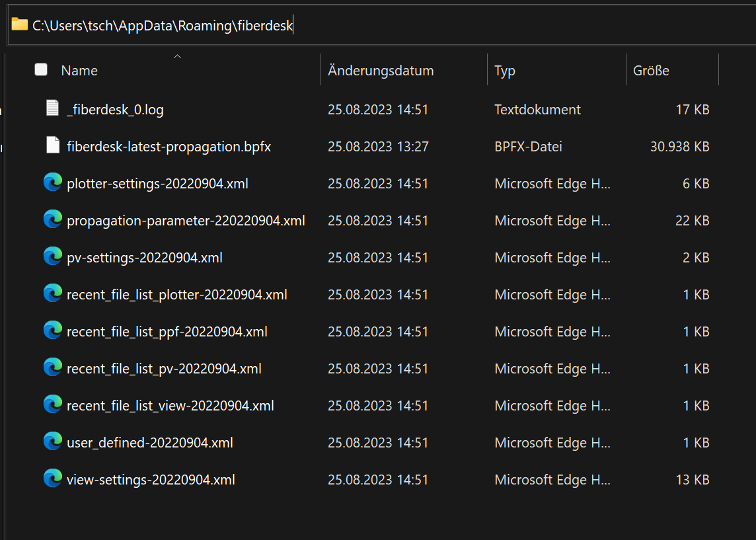Click the 13 KB size value
This screenshot has width=756, height=540.
click(693, 480)
